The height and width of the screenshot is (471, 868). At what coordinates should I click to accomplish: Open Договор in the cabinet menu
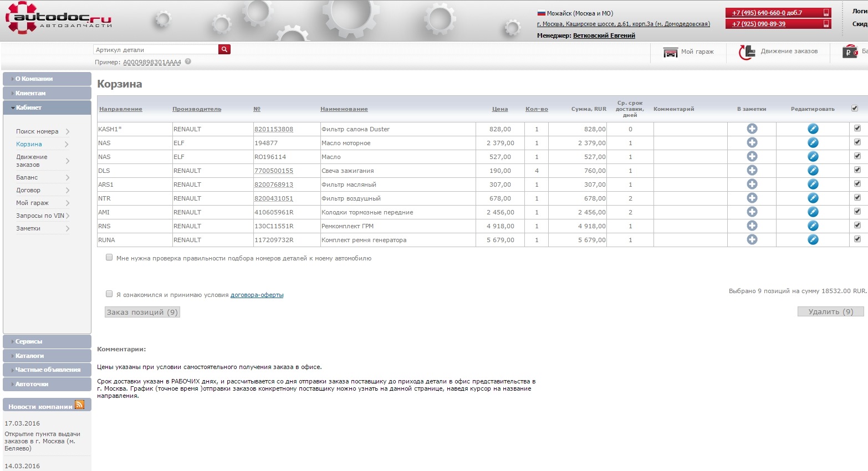click(x=28, y=190)
